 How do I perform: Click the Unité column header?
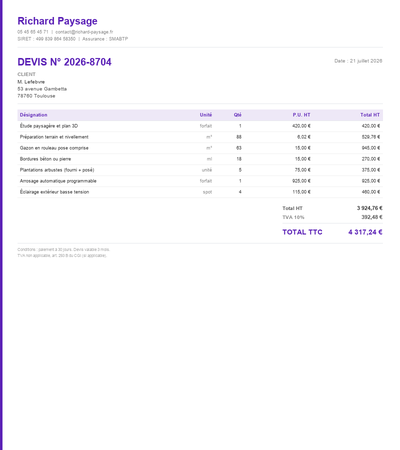[206, 115]
